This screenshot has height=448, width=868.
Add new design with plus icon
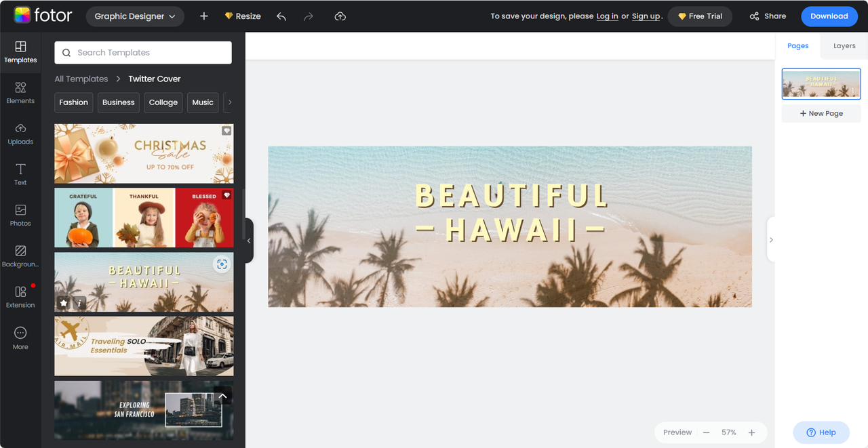pos(204,16)
